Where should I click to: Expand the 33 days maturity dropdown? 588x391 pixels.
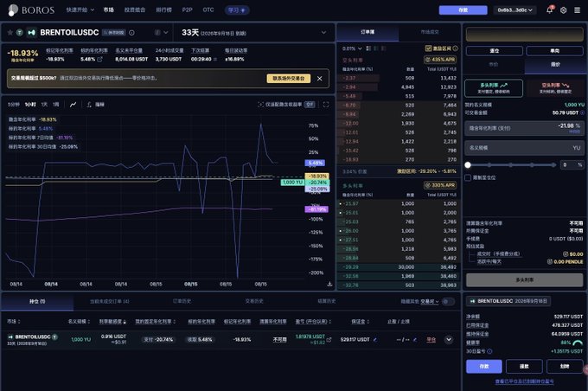(x=323, y=33)
